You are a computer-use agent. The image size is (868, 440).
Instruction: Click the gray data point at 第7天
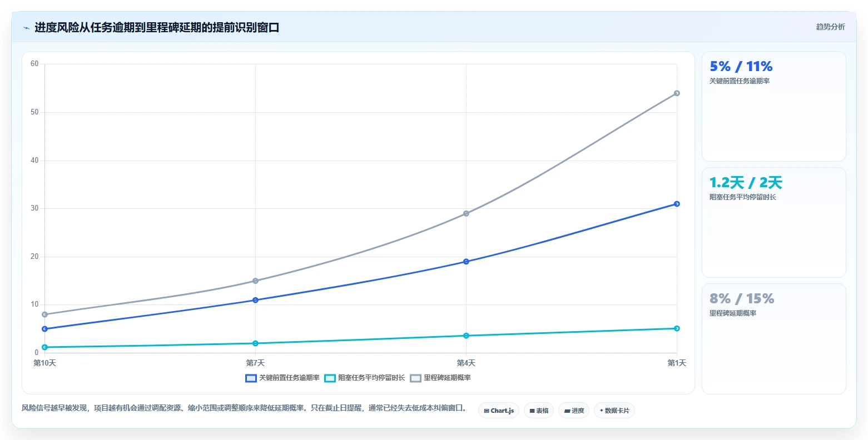point(255,281)
